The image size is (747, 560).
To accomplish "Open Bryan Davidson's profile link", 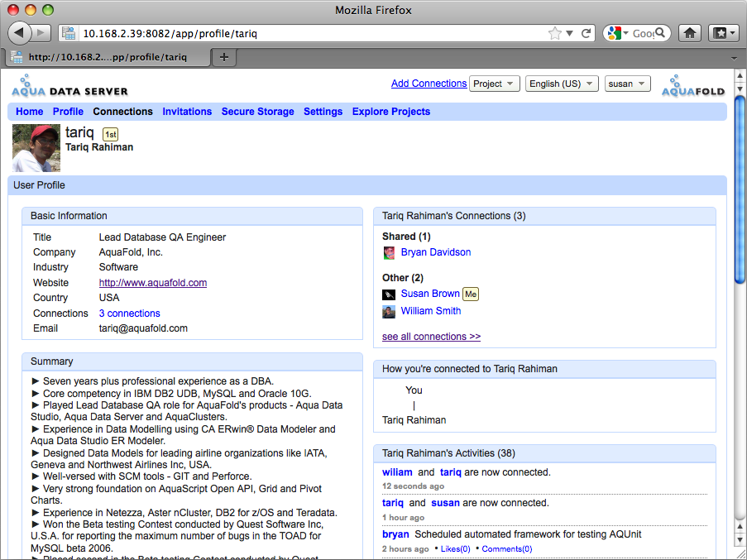I will coord(436,252).
